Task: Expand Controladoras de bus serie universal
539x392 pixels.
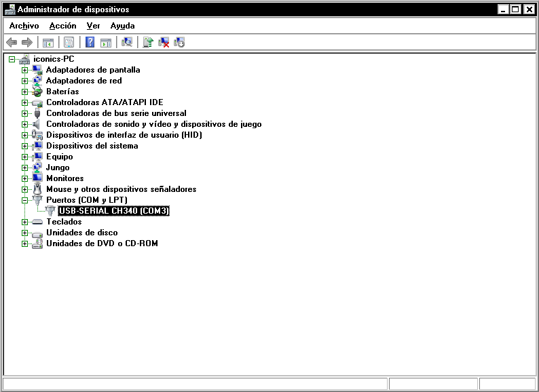Action: tap(24, 113)
